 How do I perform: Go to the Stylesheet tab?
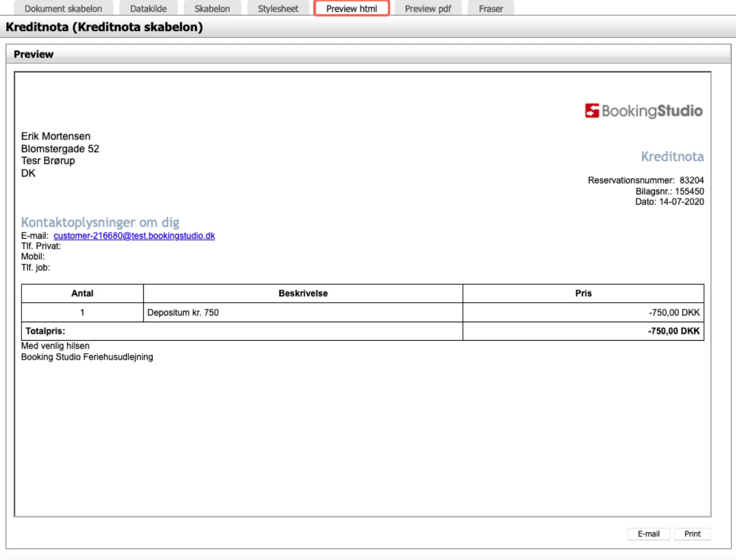pos(278,9)
